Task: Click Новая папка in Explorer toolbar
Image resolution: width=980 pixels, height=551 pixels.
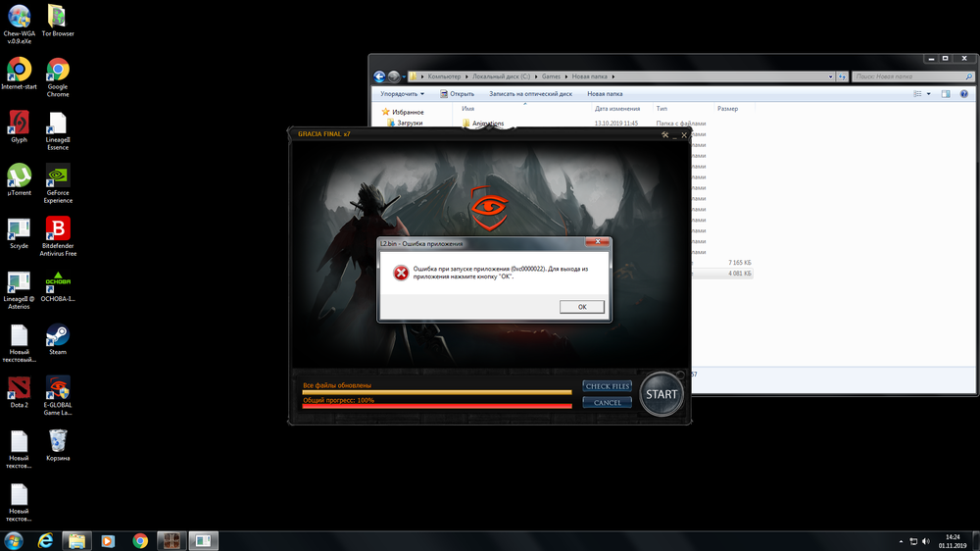Action: tap(605, 94)
